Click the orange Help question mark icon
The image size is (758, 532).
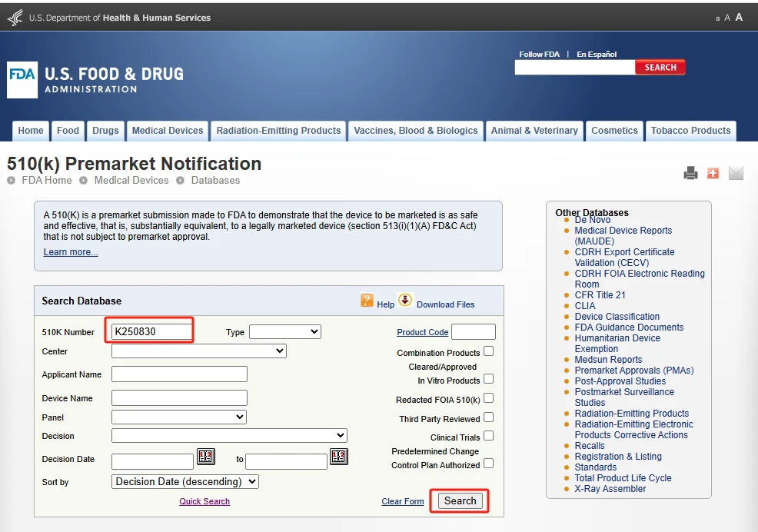coord(367,301)
